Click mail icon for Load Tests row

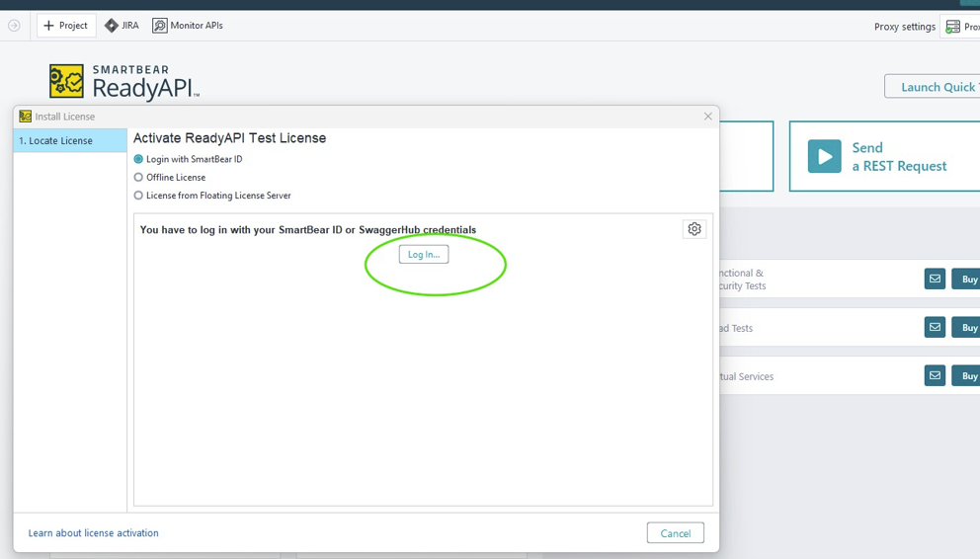[935, 327]
